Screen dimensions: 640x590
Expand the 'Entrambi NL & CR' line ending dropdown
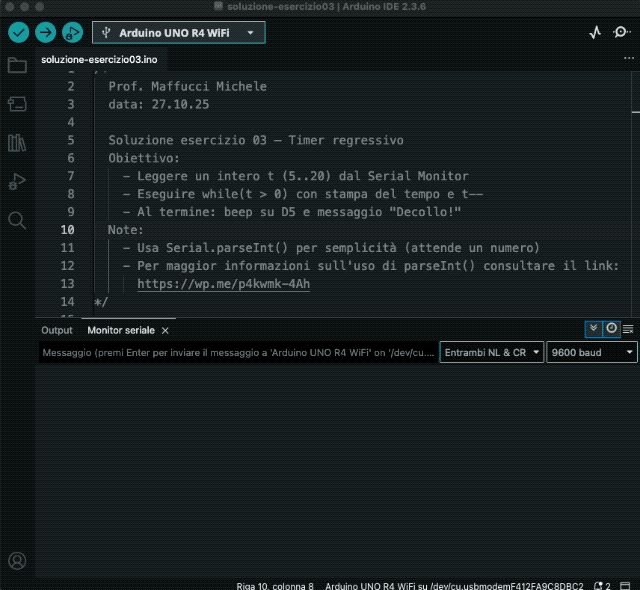tap(492, 353)
